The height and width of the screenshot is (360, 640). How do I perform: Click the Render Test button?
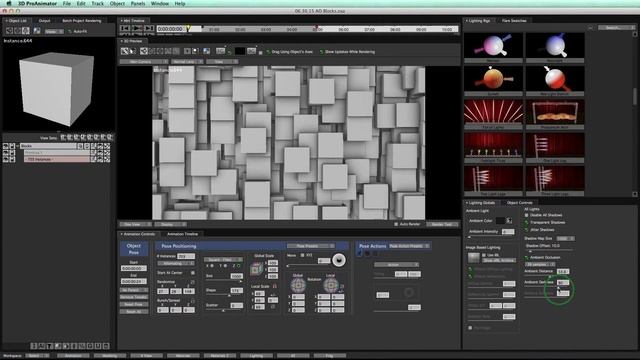click(x=442, y=224)
